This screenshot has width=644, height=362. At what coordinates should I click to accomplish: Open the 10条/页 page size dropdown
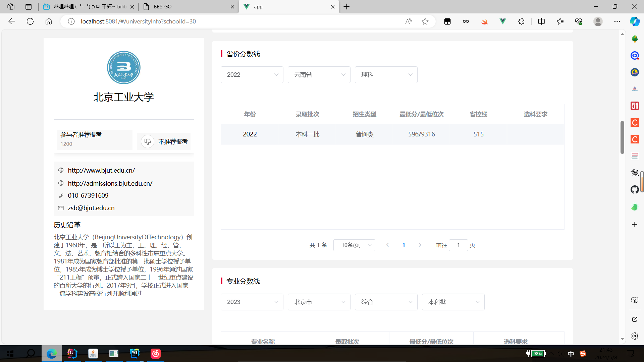354,245
